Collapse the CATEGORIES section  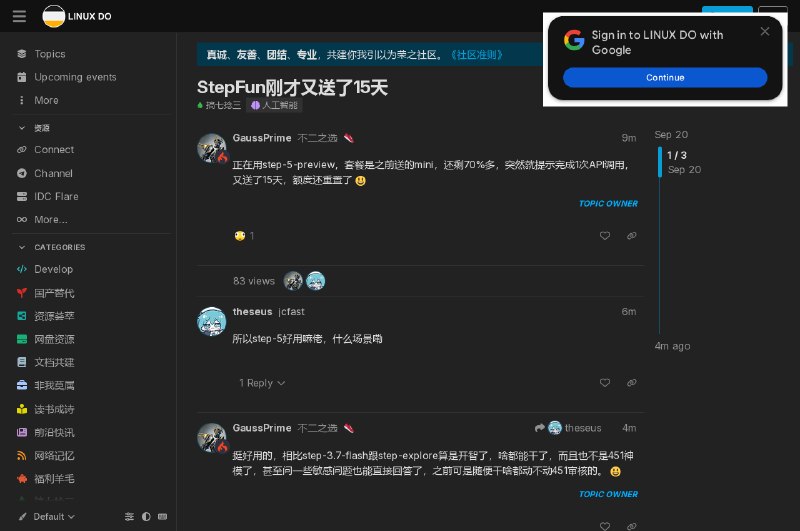[x=51, y=247]
